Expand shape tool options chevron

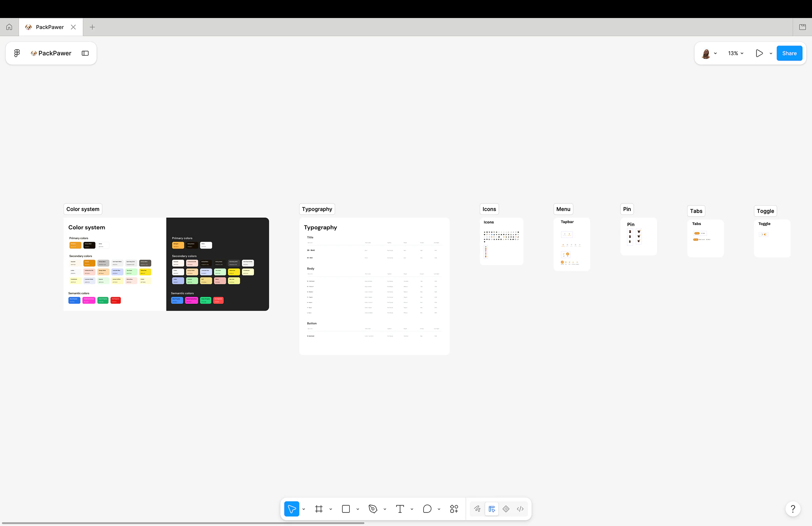click(x=358, y=509)
